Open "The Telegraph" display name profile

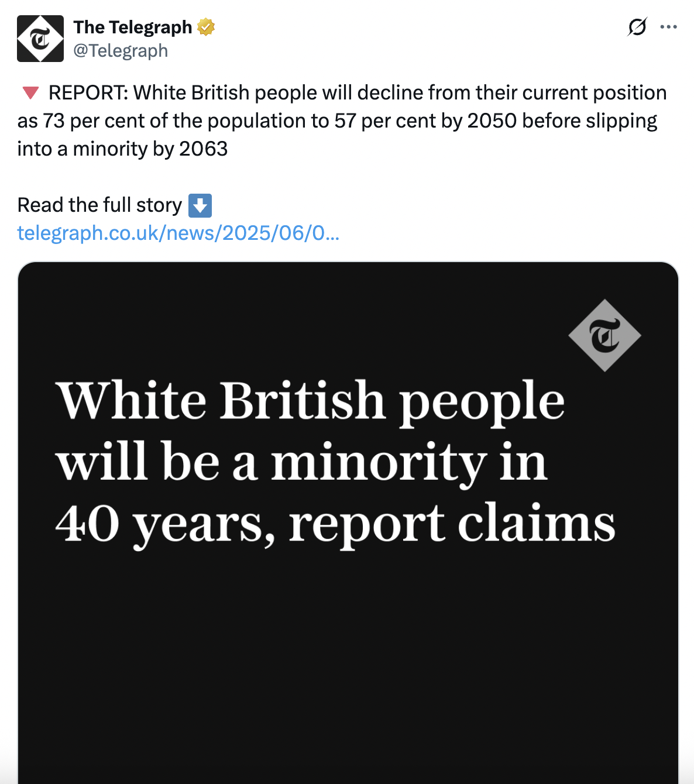[x=133, y=27]
